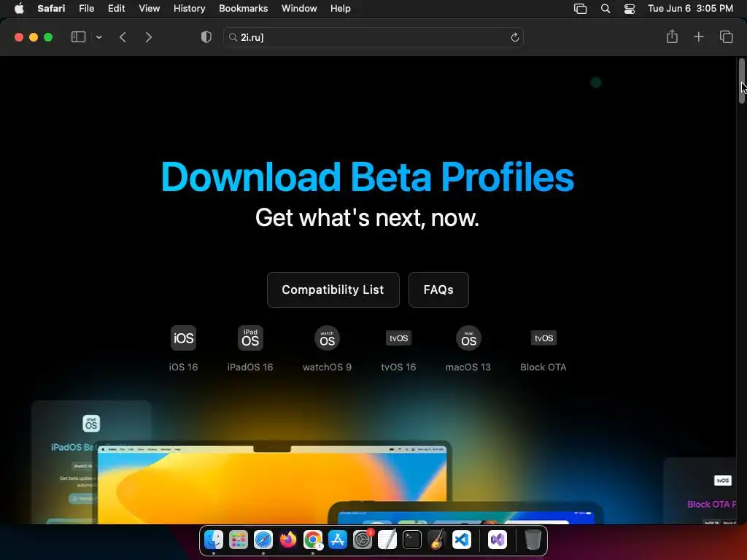Open the iPadOS 16 profile icon
This screenshot has height=560, width=747.
[250, 338]
